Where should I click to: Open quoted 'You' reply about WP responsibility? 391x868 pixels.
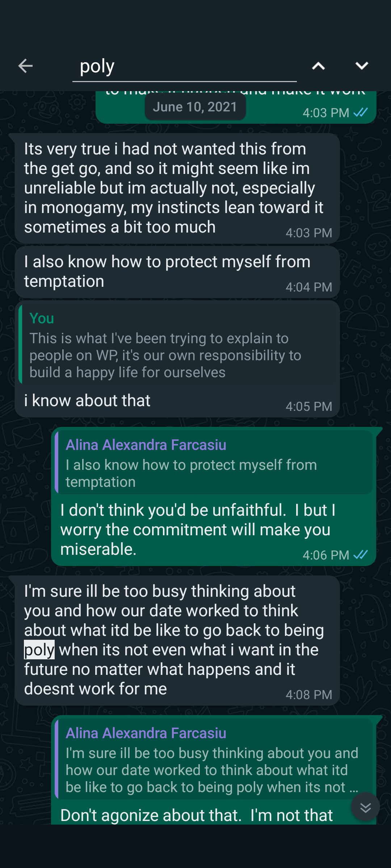[x=177, y=345]
